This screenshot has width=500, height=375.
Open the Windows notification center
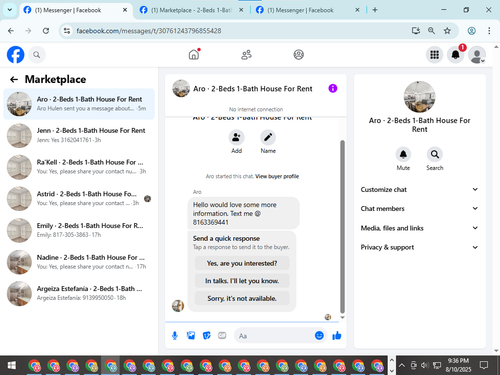tap(484, 365)
